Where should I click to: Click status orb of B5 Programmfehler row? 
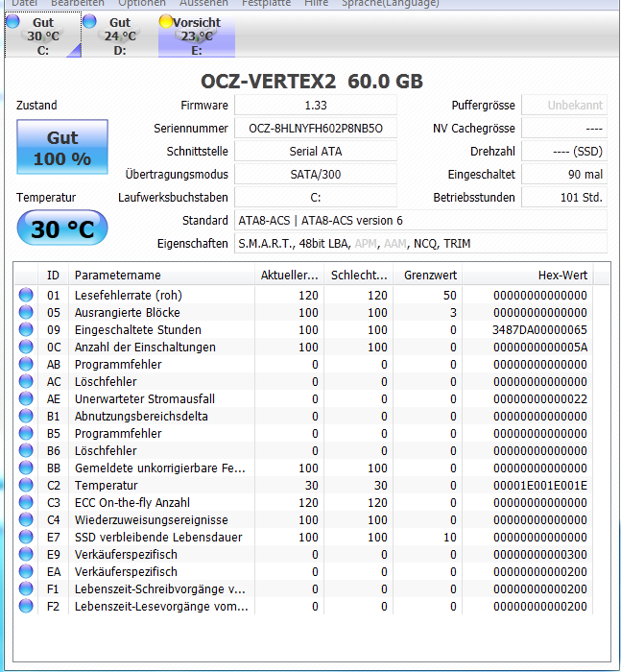tap(26, 433)
